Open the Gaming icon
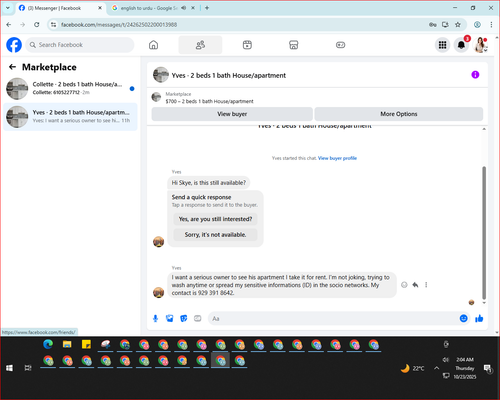The image size is (500, 400). pos(340,45)
